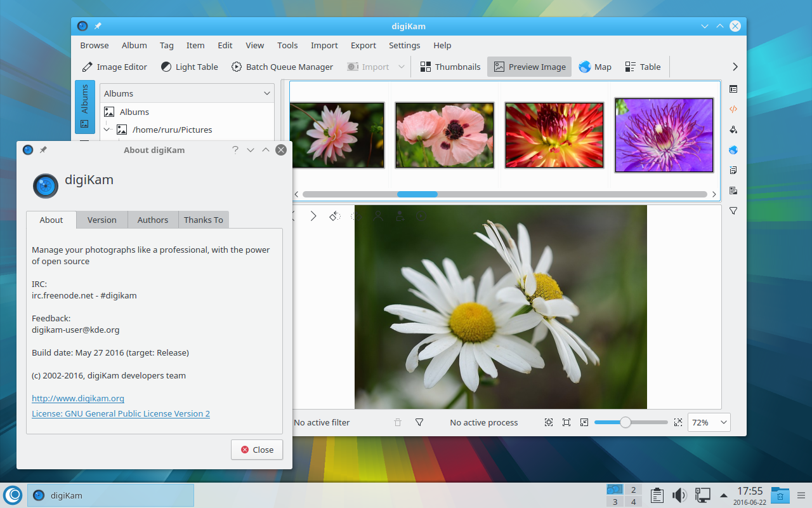Open the Album menu
Viewport: 812px width, 508px height.
point(134,45)
